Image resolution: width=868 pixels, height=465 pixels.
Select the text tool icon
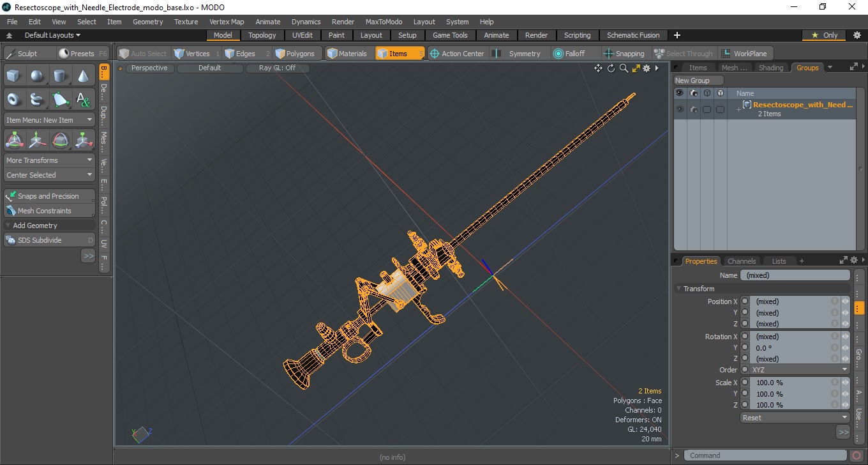[84, 99]
